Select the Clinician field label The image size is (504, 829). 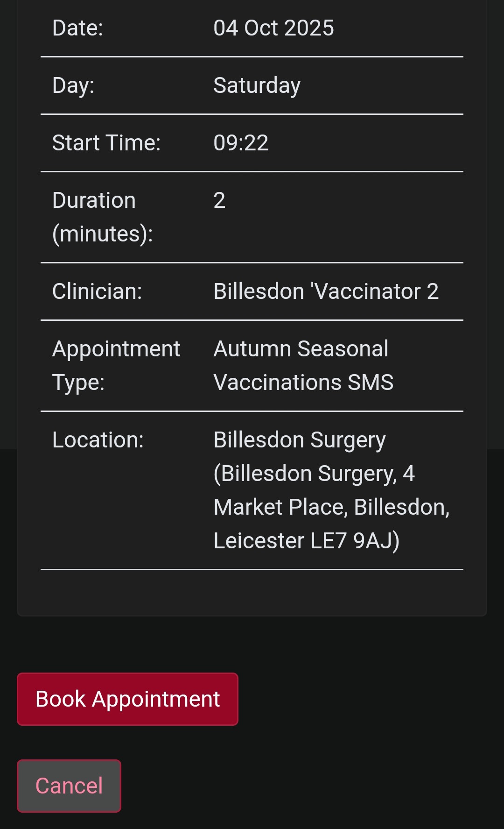click(x=97, y=291)
